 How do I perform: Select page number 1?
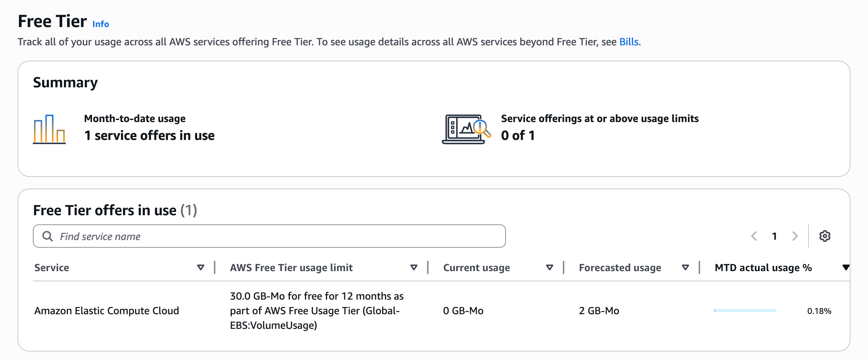pyautogui.click(x=775, y=236)
